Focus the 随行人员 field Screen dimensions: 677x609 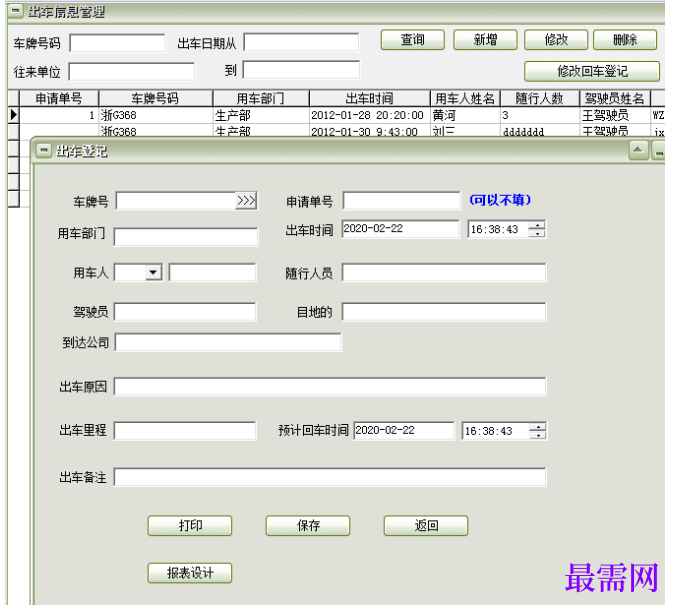click(x=444, y=273)
